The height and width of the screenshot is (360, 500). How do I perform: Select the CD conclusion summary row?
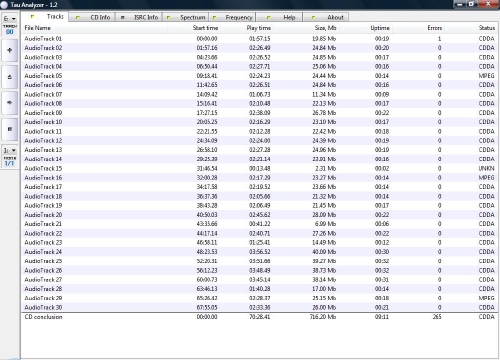259,317
